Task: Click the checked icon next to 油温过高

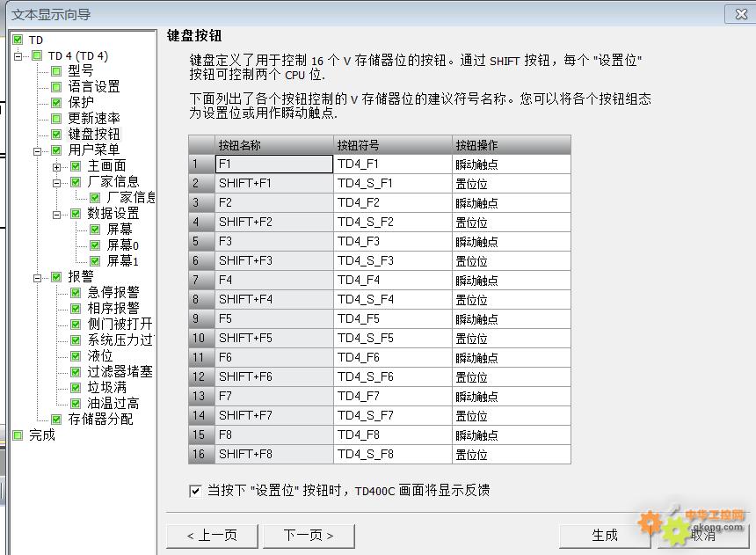Action: point(76,404)
